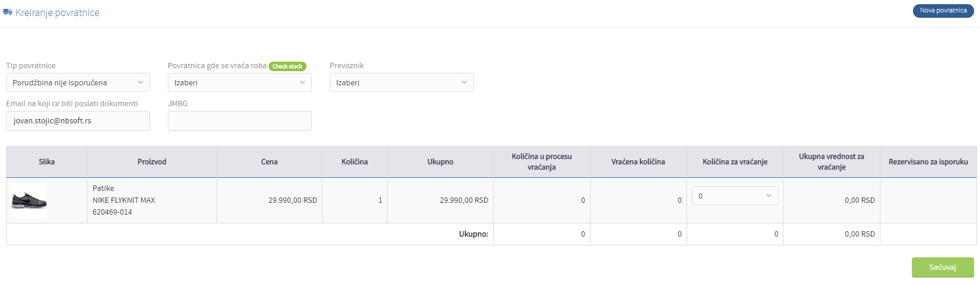Focus the JMBG input field

[x=240, y=121]
